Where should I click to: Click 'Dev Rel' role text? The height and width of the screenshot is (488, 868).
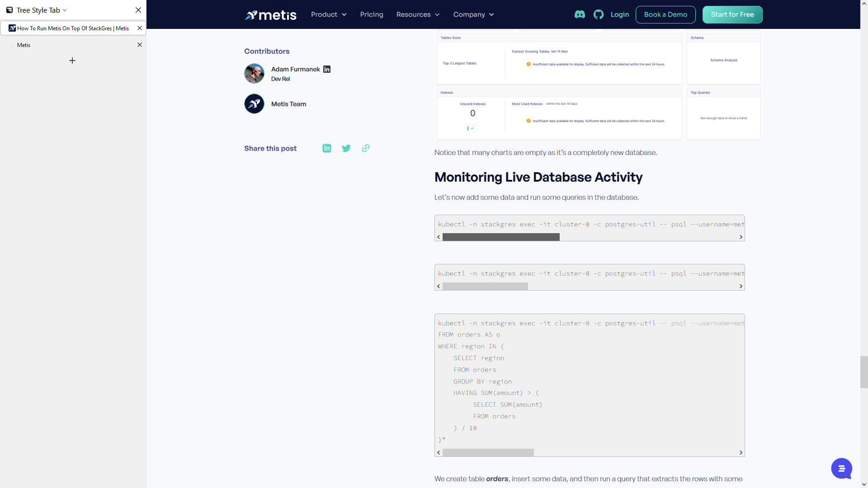pyautogui.click(x=280, y=79)
